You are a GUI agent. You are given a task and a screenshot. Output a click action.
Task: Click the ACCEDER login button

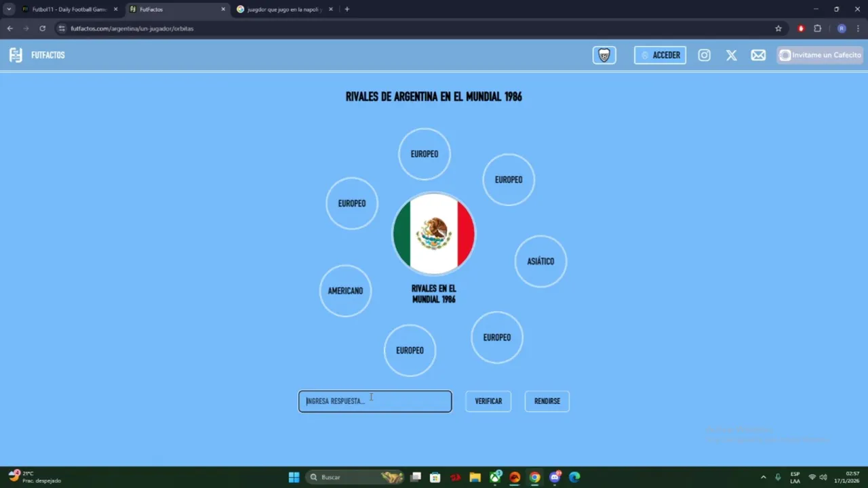[660, 56]
